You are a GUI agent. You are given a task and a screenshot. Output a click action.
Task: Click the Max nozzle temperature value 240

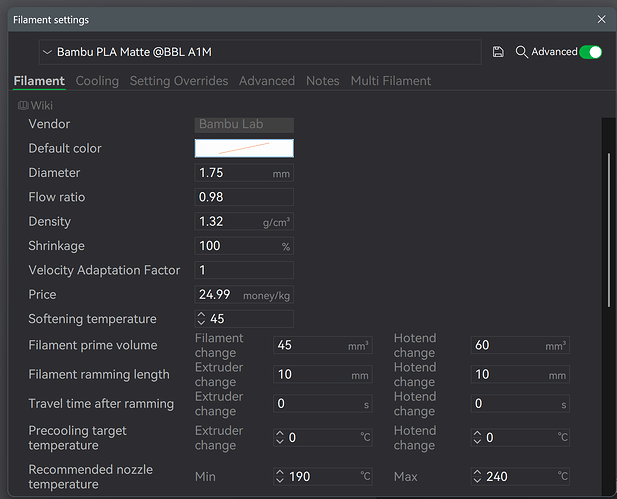coord(497,477)
